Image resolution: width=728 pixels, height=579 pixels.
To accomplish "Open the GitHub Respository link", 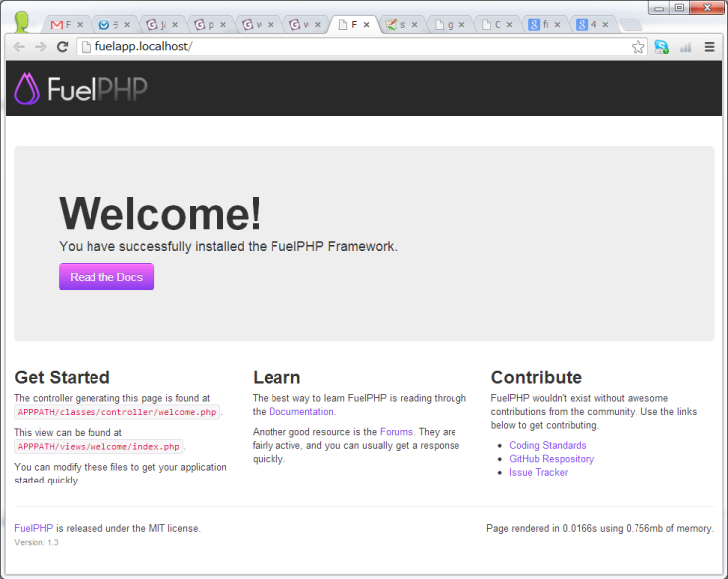I will click(552, 459).
